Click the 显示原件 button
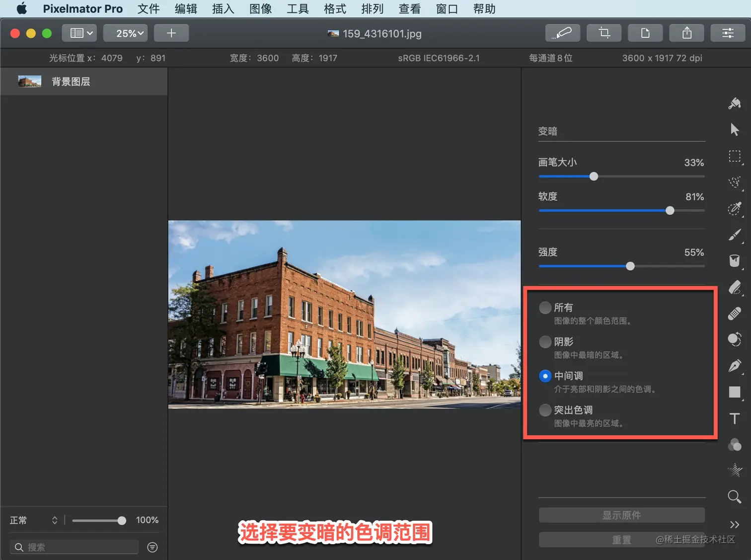This screenshot has width=751, height=560. (621, 515)
